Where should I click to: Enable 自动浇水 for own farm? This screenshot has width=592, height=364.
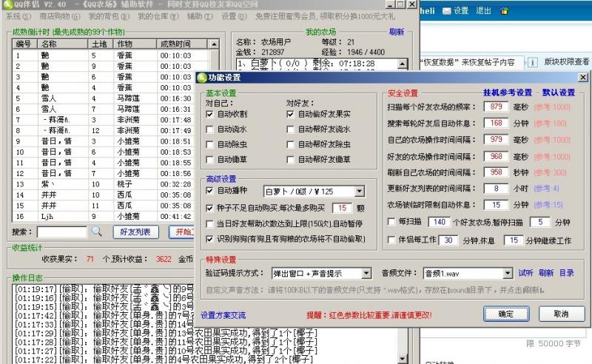point(210,129)
